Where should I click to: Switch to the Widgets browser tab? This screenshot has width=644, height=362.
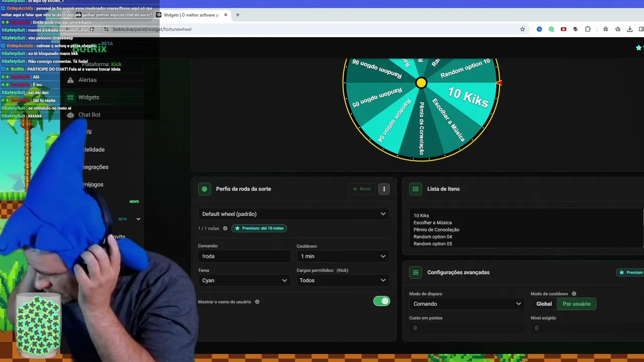click(192, 15)
